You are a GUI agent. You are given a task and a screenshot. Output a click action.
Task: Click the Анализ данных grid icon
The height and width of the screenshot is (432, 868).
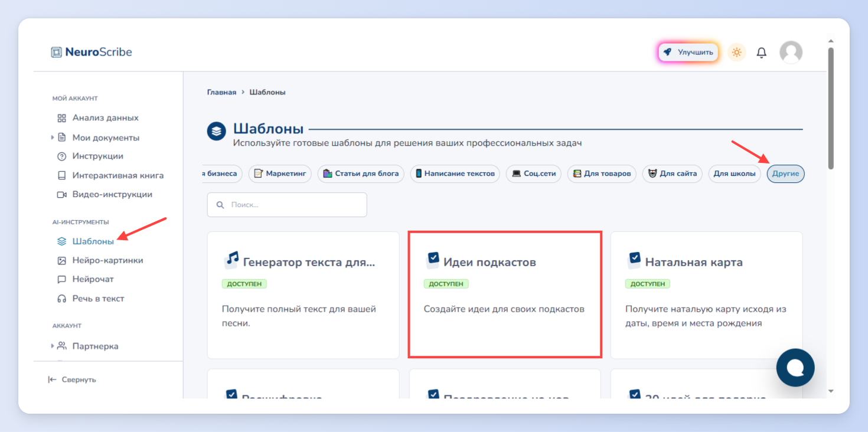61,118
